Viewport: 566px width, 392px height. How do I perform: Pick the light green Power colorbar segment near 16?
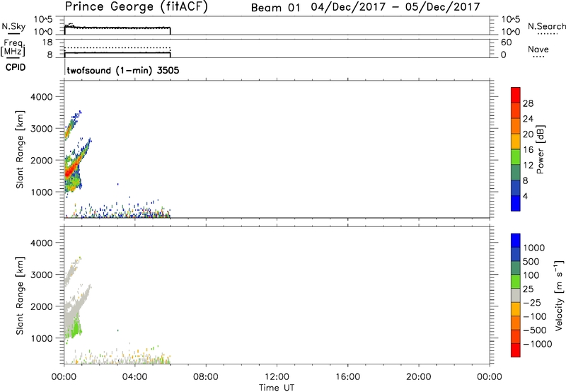516,156
